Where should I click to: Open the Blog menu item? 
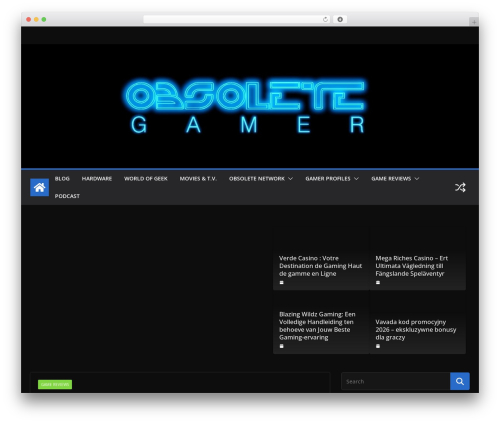coord(62,179)
